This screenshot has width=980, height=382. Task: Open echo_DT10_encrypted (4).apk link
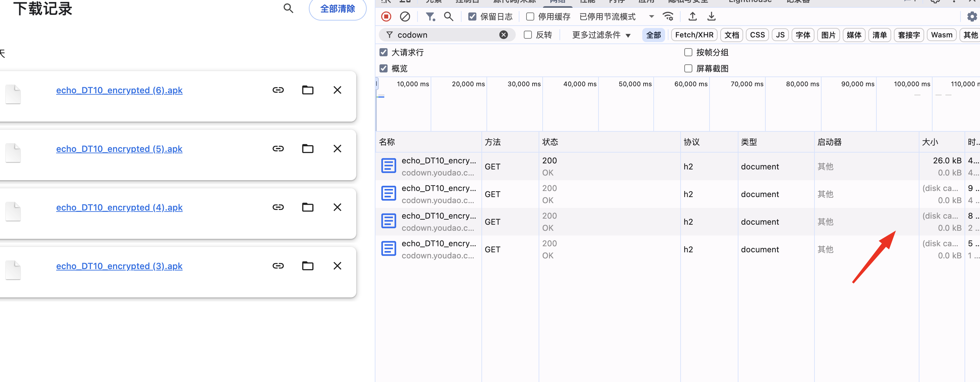click(119, 208)
